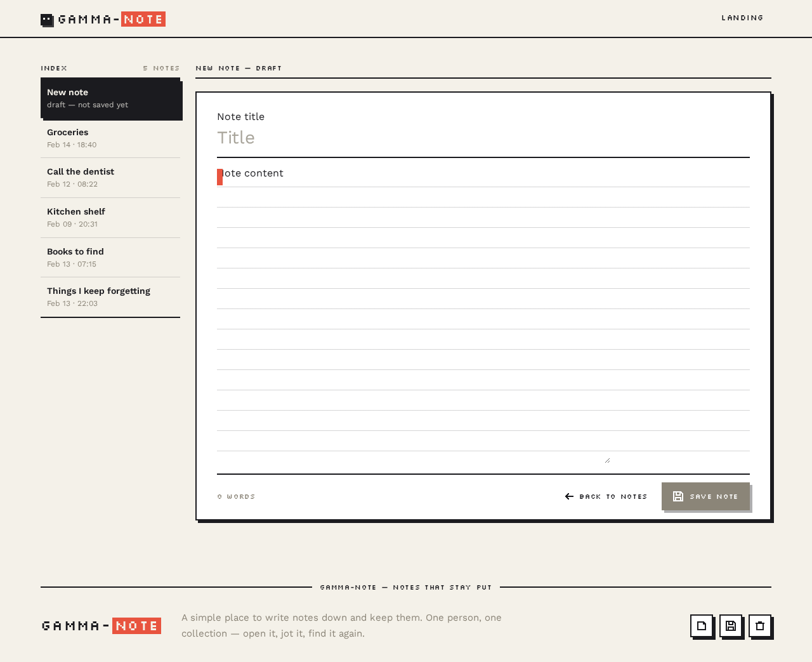This screenshot has height=662, width=812.
Task: Open the Books to find note
Action: [x=110, y=258]
